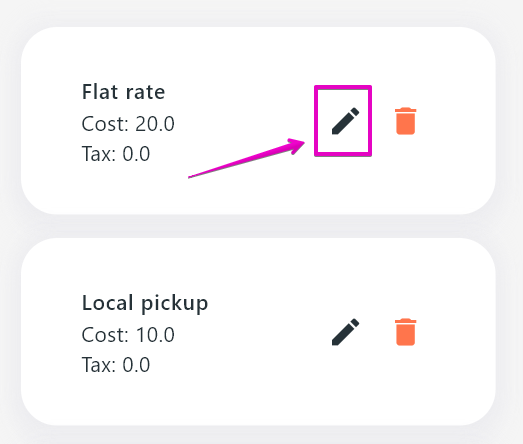Click the Cost: 20.0 line

pos(128,124)
